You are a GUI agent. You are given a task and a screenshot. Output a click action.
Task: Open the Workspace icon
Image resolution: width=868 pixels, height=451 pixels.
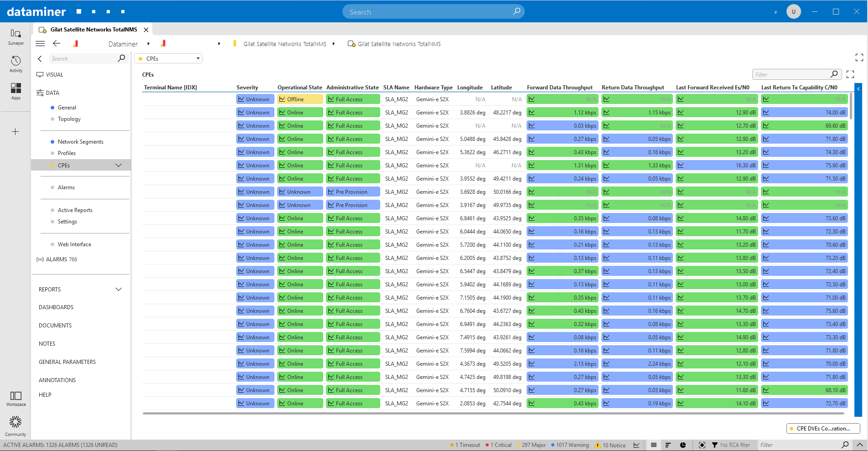click(x=16, y=398)
